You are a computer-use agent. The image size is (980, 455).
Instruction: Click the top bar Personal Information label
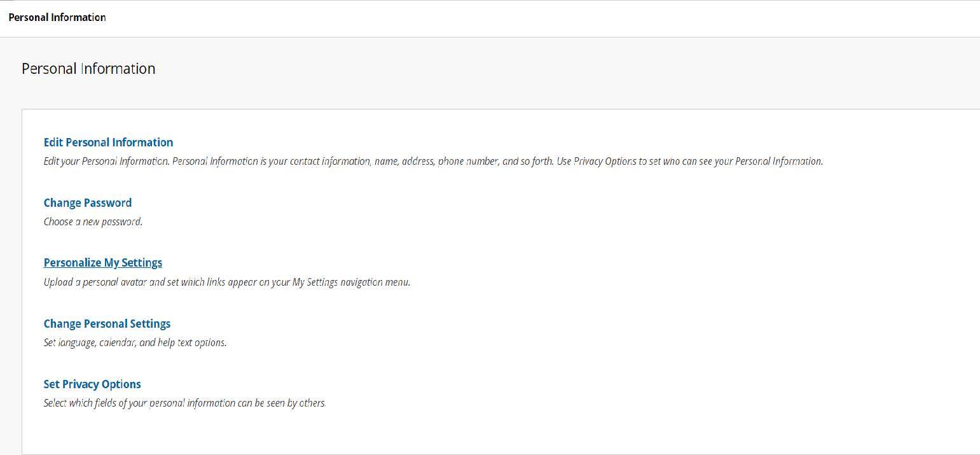click(x=57, y=18)
